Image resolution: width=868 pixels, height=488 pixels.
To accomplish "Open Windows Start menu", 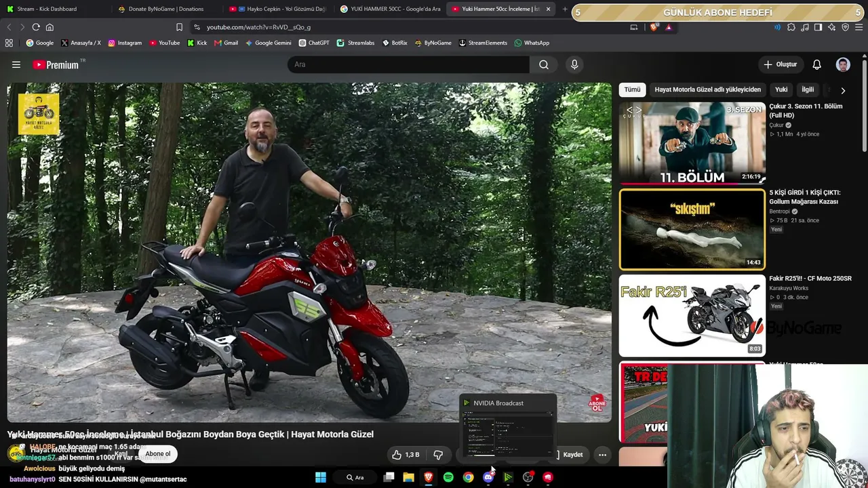I will pyautogui.click(x=321, y=477).
